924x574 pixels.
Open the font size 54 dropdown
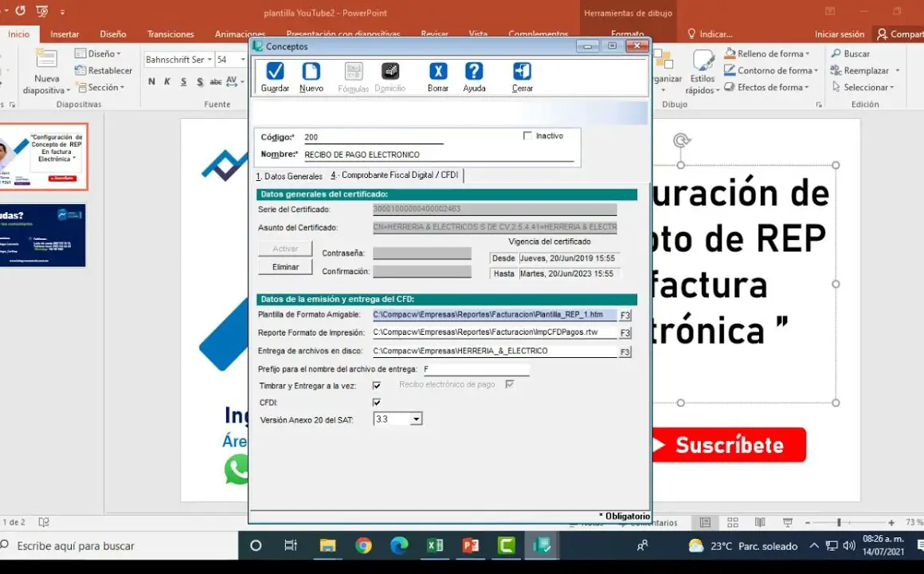(242, 60)
